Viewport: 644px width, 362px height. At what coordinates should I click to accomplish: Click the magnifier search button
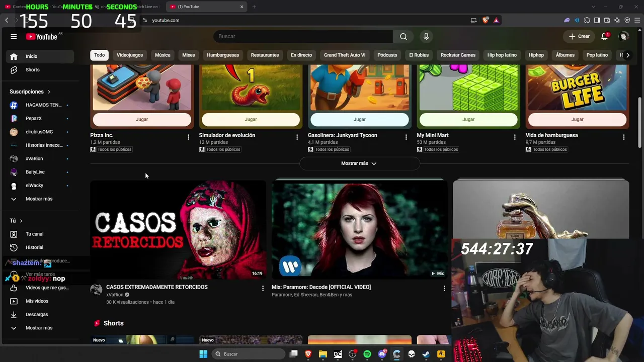pos(404,37)
